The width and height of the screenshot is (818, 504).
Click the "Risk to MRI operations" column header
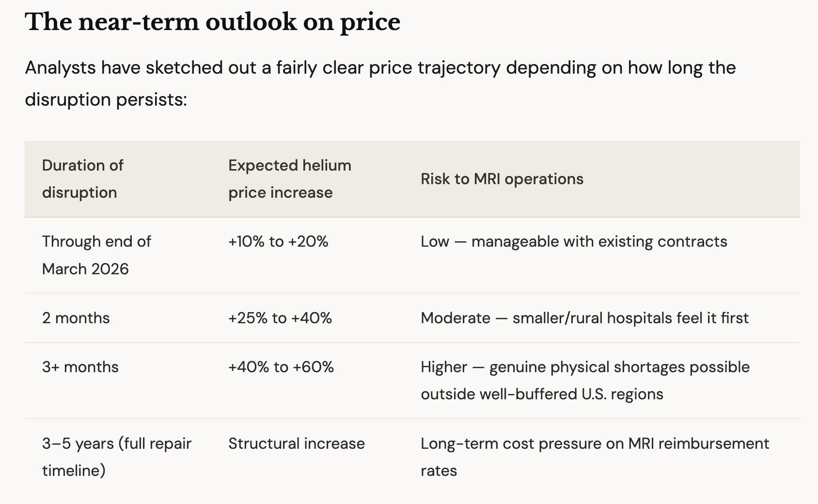(502, 179)
